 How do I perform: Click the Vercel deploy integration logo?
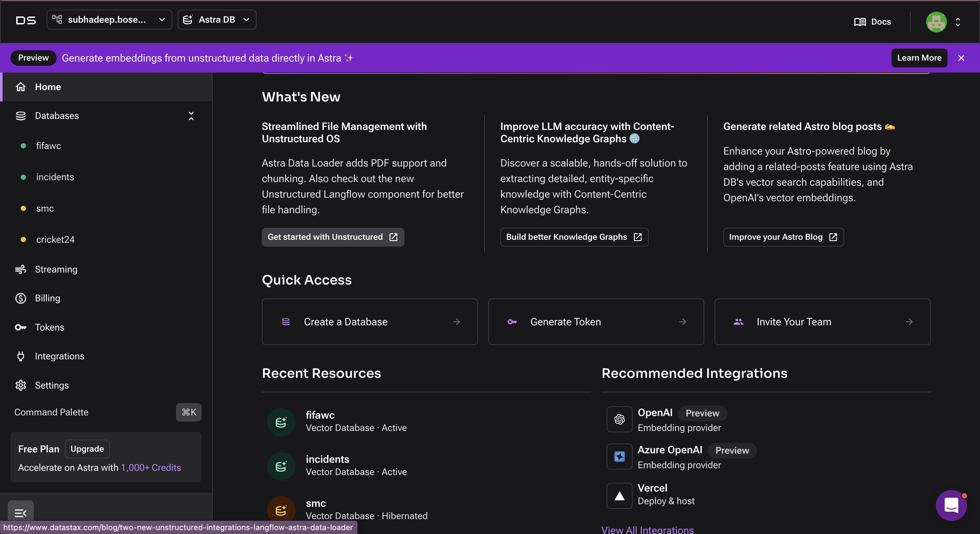[x=619, y=495]
